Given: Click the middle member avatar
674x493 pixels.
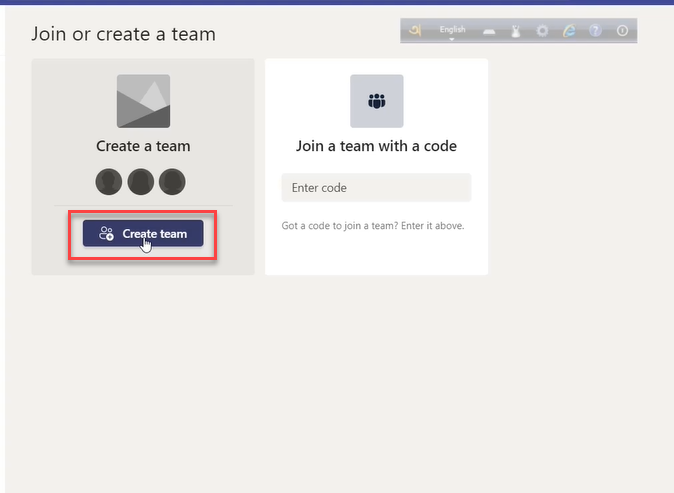Looking at the screenshot, I should pyautogui.click(x=141, y=182).
